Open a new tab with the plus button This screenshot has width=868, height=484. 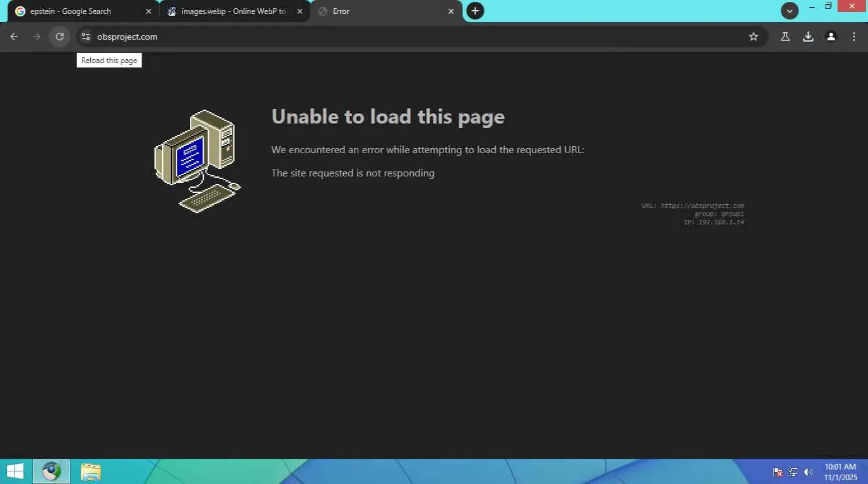coord(475,11)
